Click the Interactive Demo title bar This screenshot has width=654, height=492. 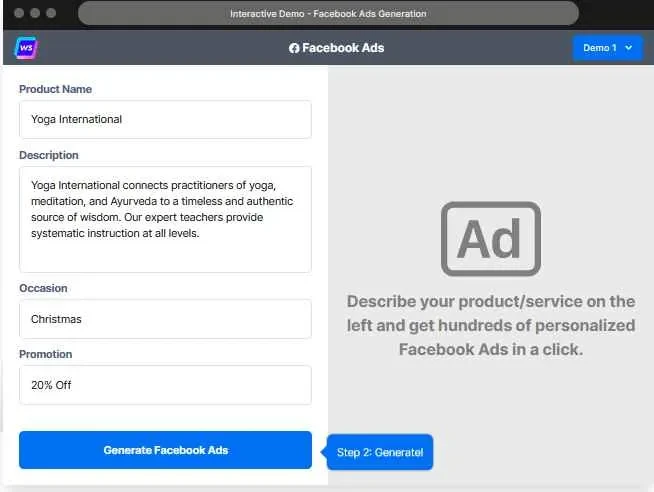point(328,13)
